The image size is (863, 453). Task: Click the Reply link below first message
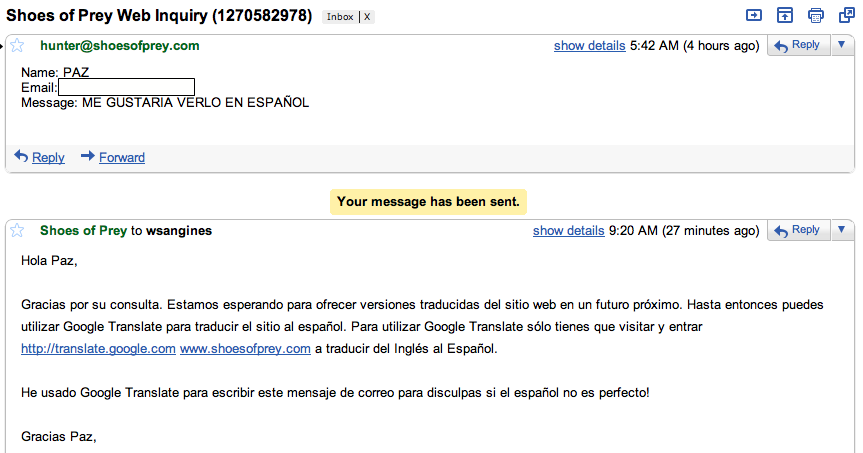click(48, 157)
